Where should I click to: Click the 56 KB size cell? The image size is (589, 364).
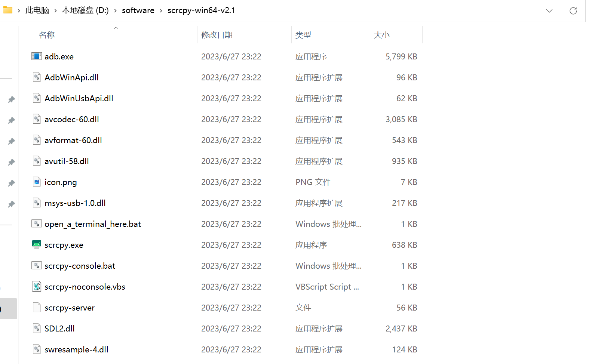pyautogui.click(x=407, y=308)
